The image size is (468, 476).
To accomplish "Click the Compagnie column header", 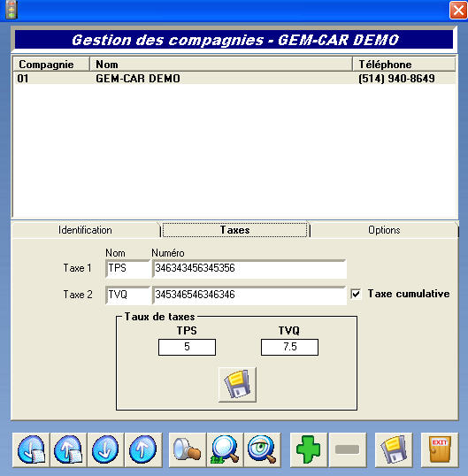I will coord(51,65).
